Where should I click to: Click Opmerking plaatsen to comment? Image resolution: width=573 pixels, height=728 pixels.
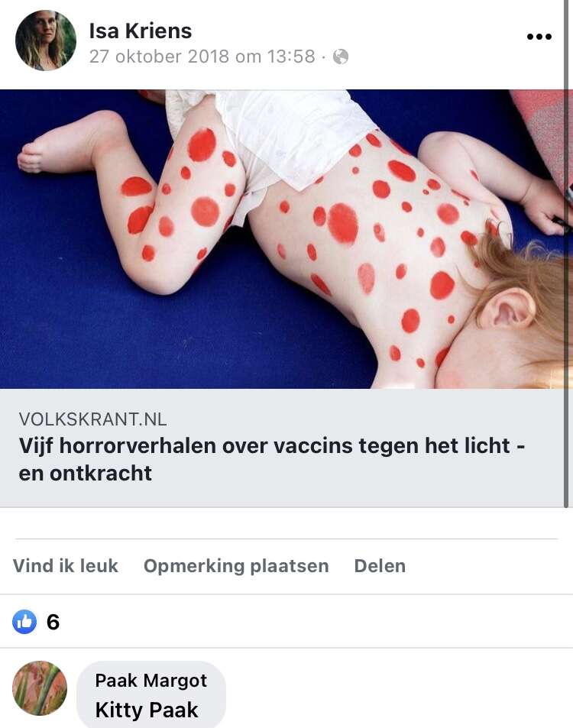236,566
